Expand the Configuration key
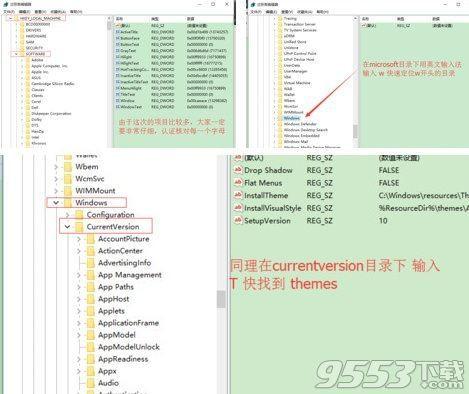 pyautogui.click(x=67, y=215)
